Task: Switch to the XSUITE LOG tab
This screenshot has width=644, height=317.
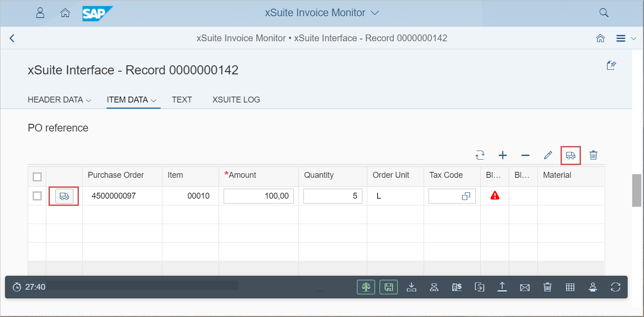Action: [236, 100]
